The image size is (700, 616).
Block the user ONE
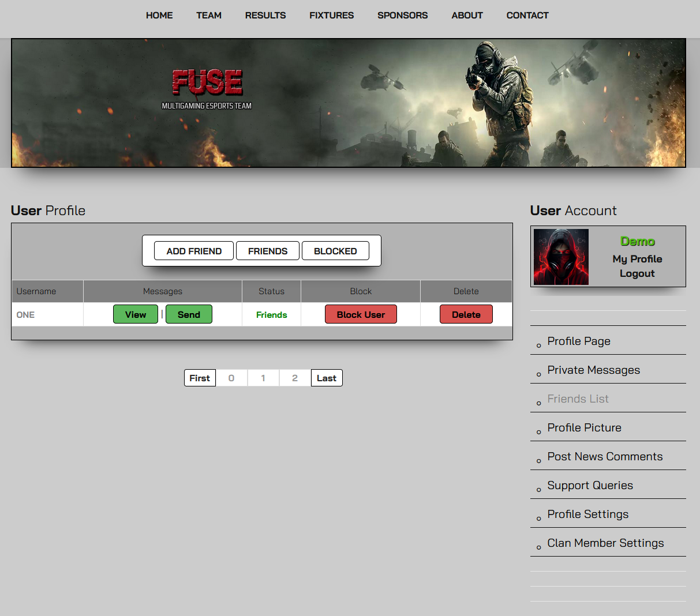[x=361, y=314]
